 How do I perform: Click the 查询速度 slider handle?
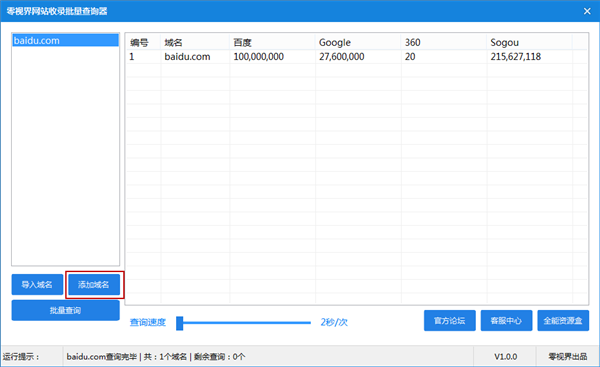pyautogui.click(x=179, y=323)
